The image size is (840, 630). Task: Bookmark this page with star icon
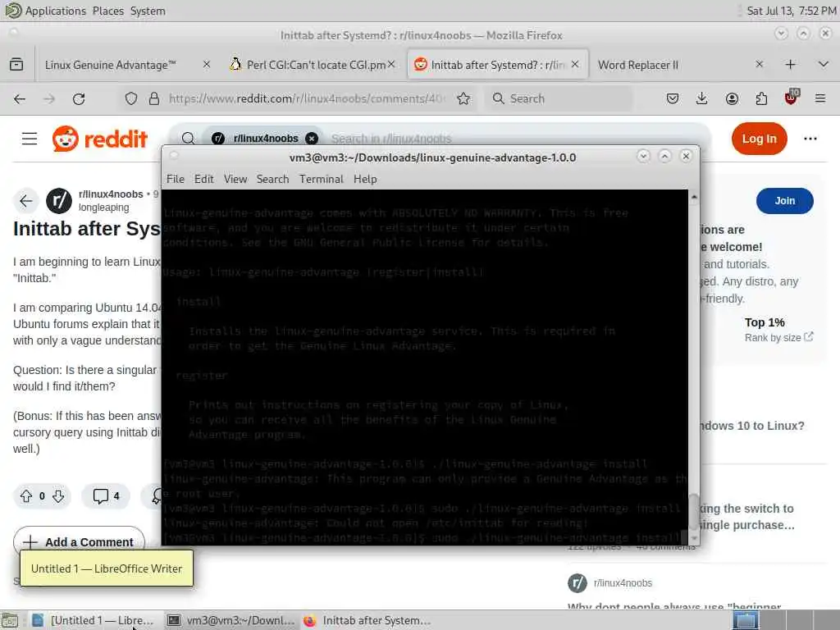click(x=463, y=98)
